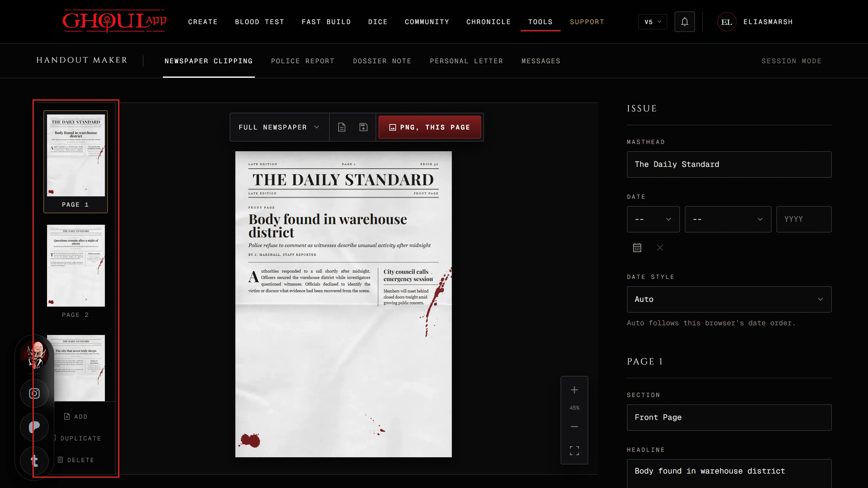
Task: Open the Dice menu item
Action: tap(377, 22)
